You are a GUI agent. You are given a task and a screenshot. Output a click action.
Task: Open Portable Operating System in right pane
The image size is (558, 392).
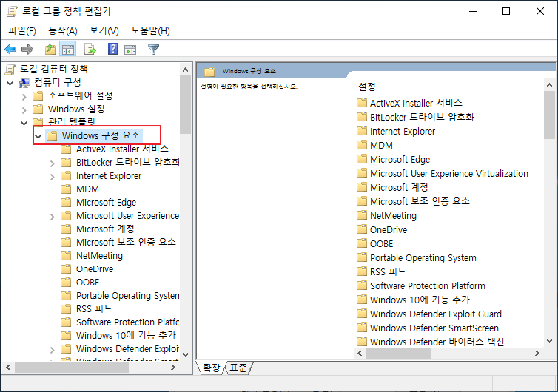pyautogui.click(x=423, y=258)
